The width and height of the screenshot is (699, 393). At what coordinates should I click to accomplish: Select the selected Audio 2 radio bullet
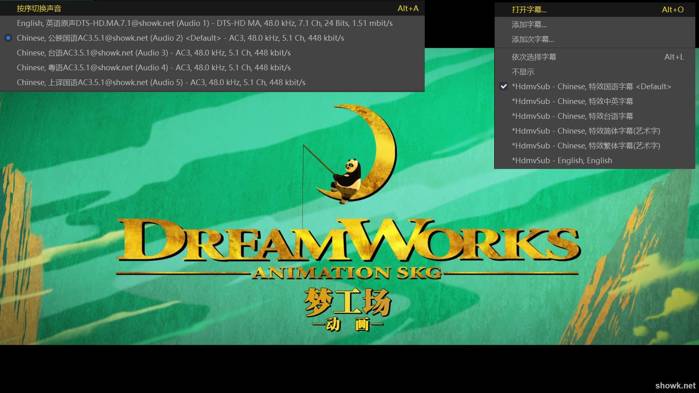pos(8,38)
